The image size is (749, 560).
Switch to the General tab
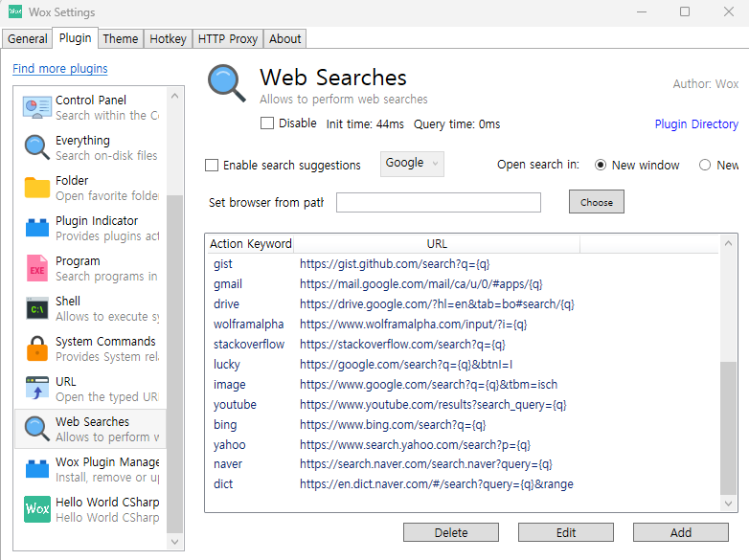pos(27,38)
